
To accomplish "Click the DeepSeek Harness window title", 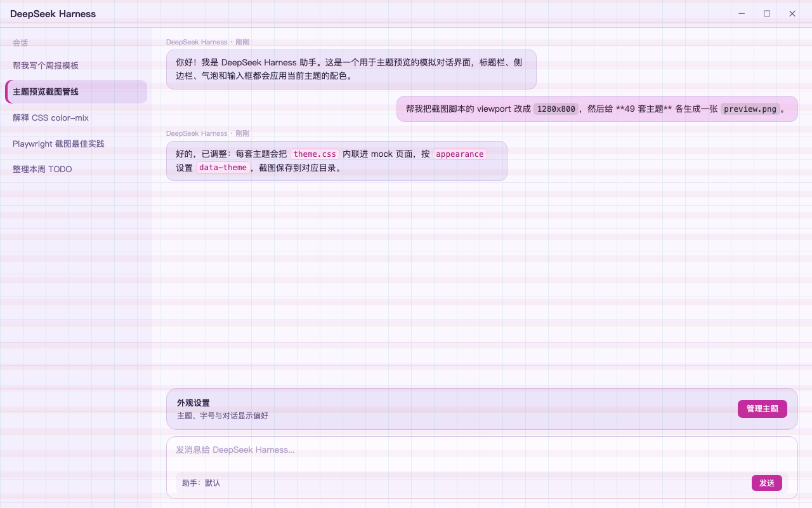I will [x=53, y=14].
